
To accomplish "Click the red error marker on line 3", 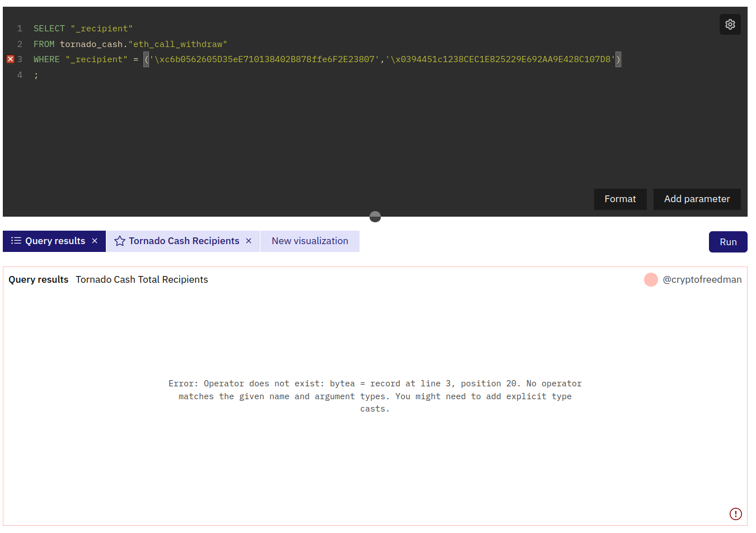I will [10, 59].
